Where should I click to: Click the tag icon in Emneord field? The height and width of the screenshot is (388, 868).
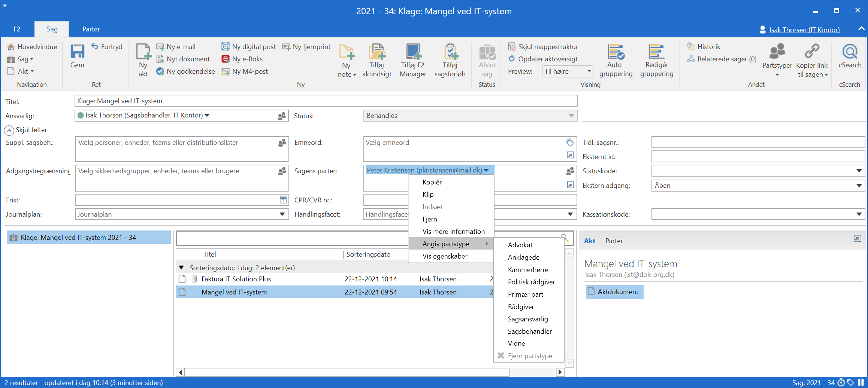[x=570, y=143]
